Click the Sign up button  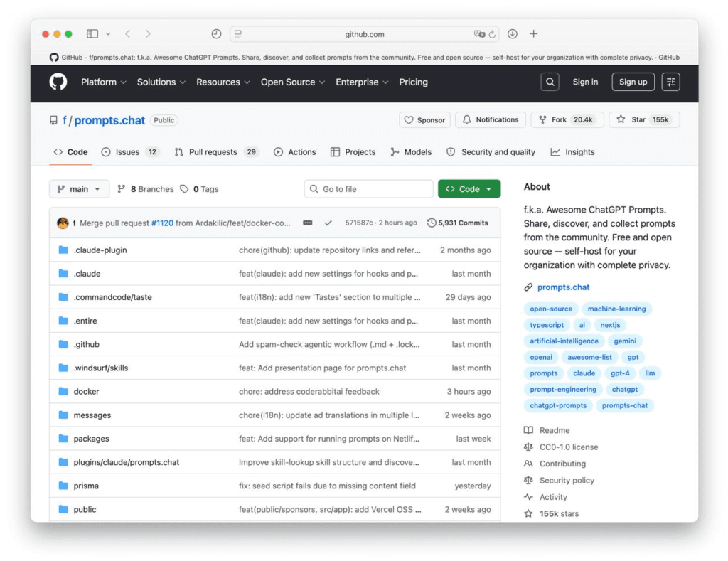click(x=633, y=82)
